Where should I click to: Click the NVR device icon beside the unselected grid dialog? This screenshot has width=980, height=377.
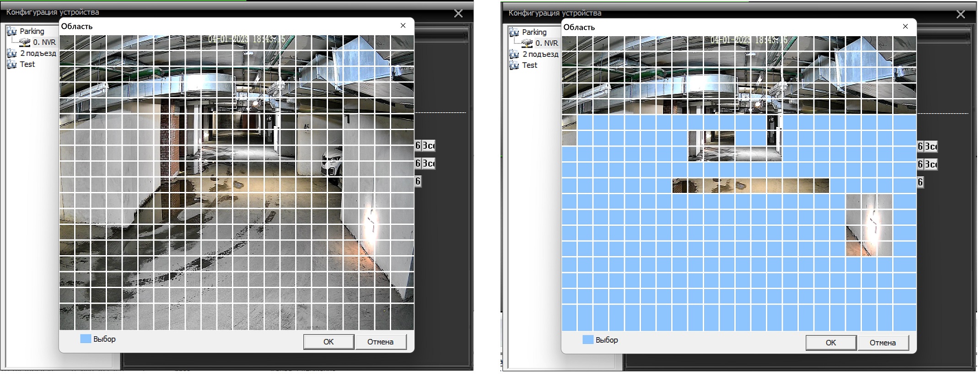24,42
